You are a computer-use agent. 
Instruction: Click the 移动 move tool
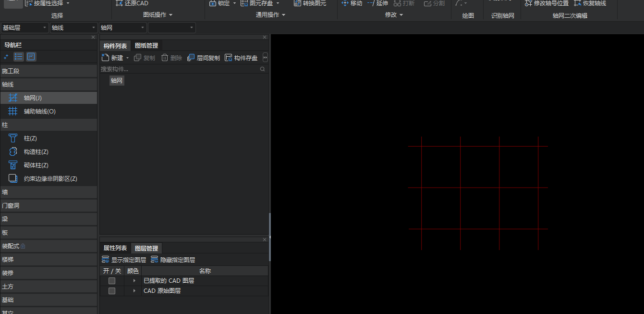tap(352, 3)
